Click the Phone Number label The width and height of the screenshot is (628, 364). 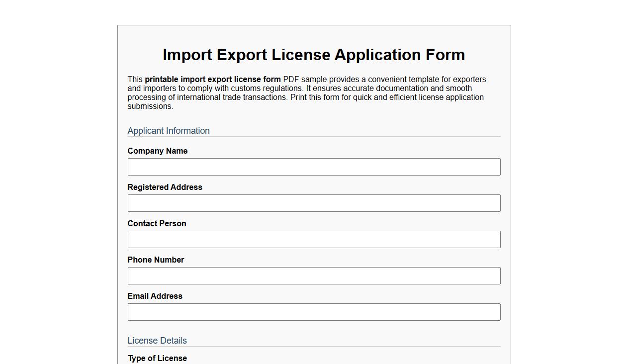(x=156, y=260)
